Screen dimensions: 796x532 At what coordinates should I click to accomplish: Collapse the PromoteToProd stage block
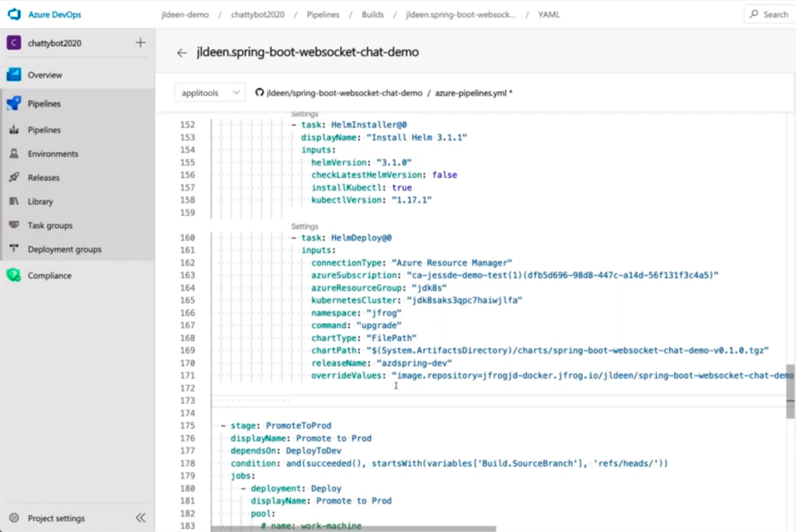(222, 426)
